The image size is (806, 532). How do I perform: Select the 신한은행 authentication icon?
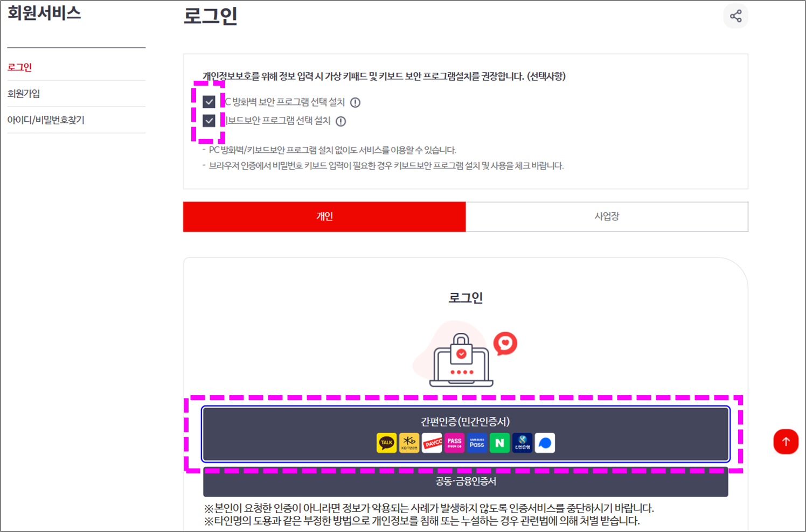[x=522, y=443]
